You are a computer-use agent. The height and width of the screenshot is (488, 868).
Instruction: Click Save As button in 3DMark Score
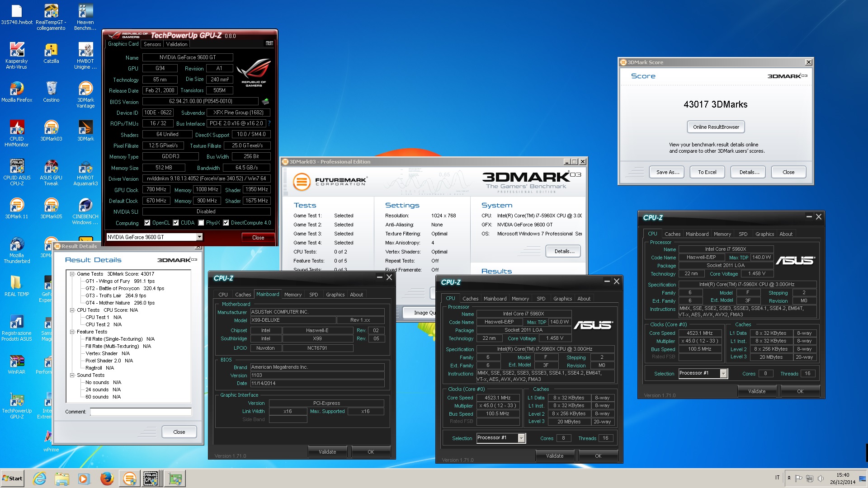(x=667, y=172)
